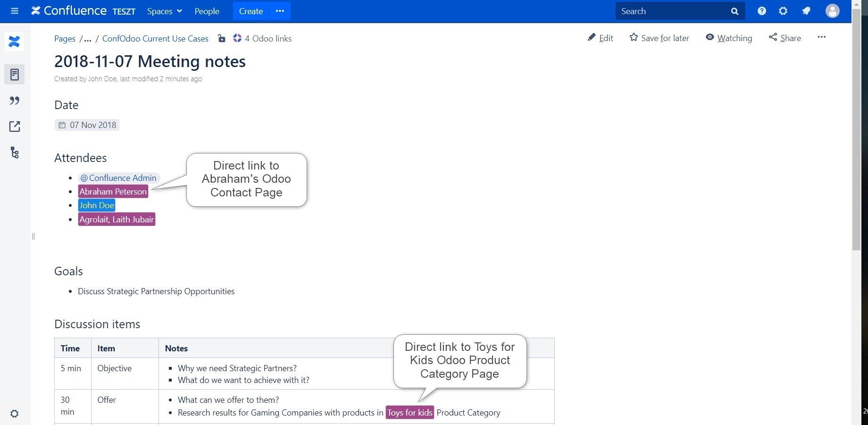This screenshot has height=425, width=868.
Task: Open Toys for kids Odoo category link
Action: click(410, 412)
